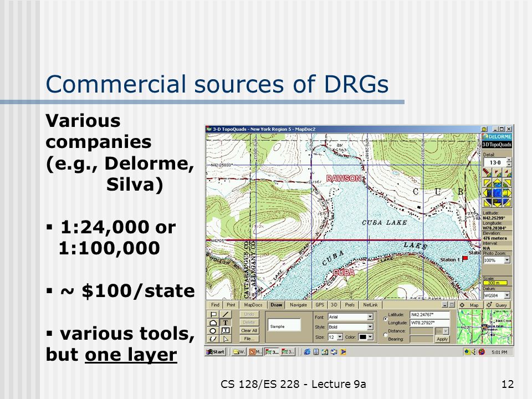Open the Print tab
The image size is (532, 399).
(x=231, y=305)
